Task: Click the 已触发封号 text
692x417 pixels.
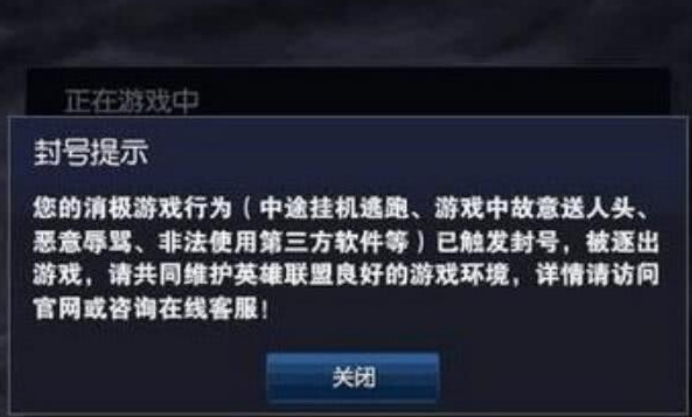Action: coord(497,242)
